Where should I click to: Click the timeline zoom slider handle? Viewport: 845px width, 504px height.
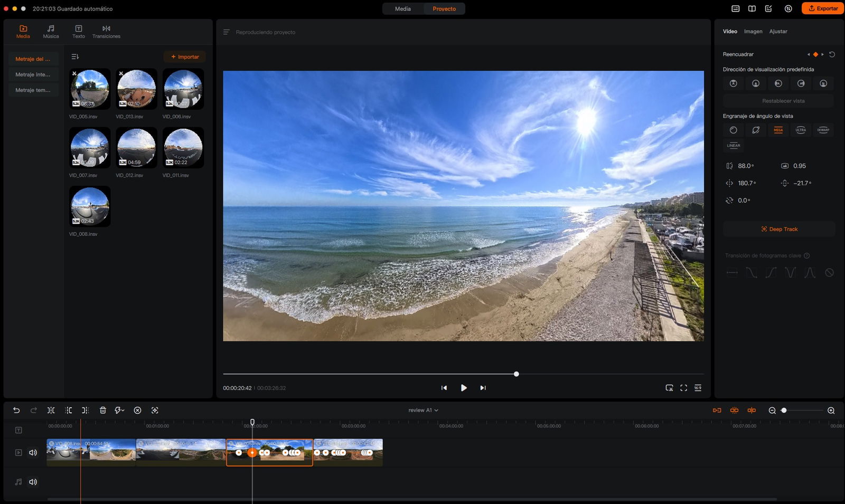(784, 410)
